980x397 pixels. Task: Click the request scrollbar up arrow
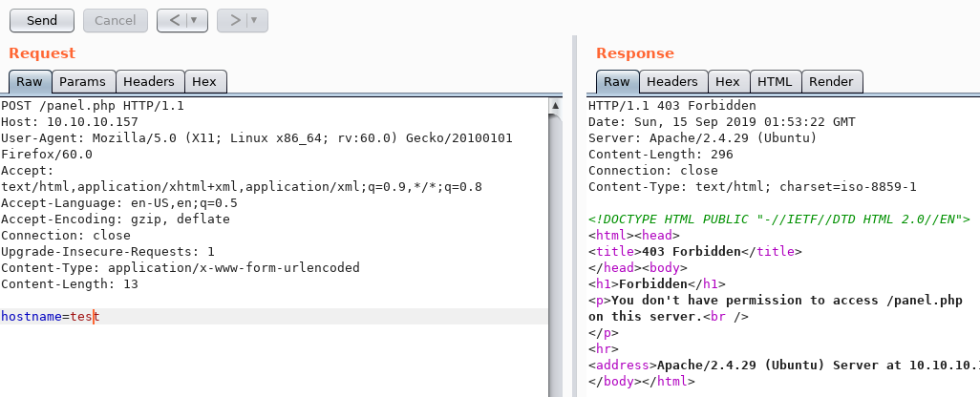point(556,103)
